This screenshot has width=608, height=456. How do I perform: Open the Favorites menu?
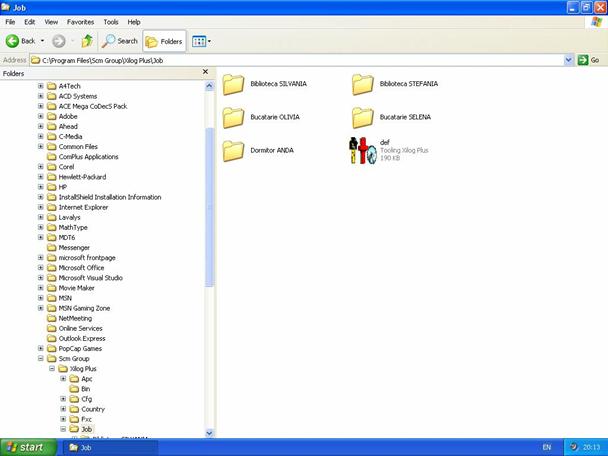pyautogui.click(x=80, y=21)
